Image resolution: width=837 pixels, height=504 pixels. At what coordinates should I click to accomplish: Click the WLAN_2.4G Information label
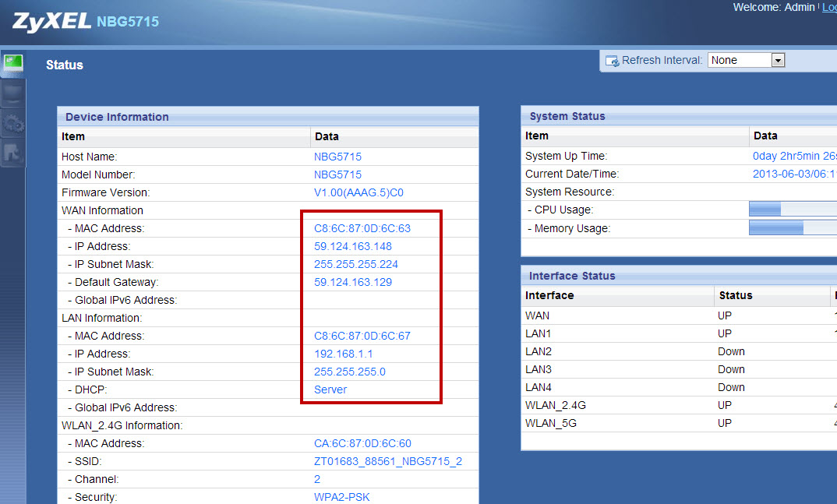[122, 425]
